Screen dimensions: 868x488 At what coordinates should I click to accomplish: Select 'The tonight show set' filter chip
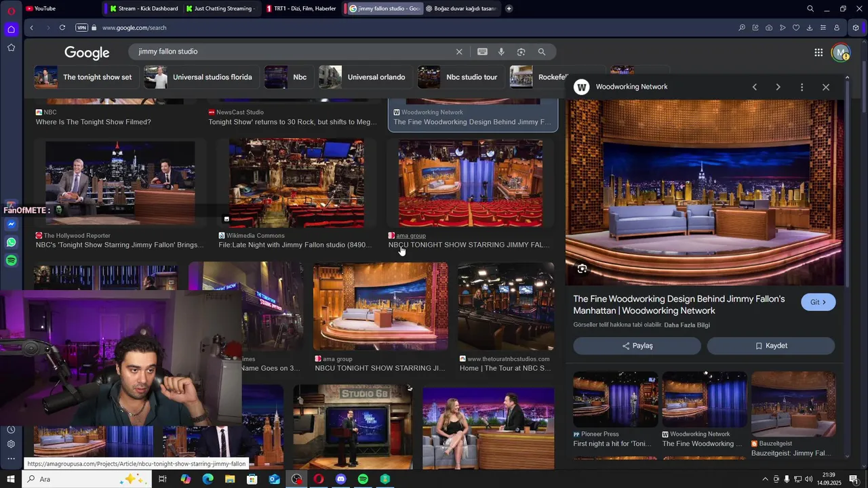[86, 77]
